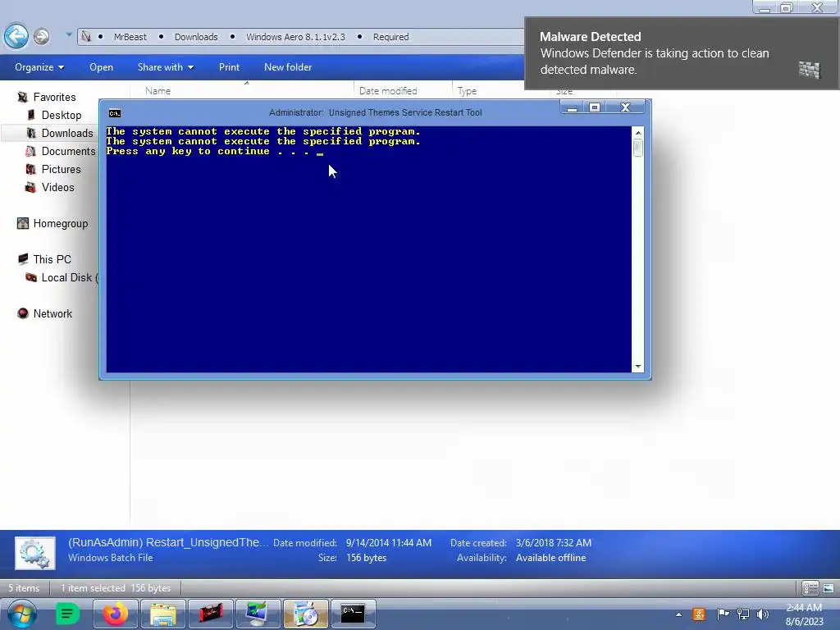Maximize the Unsigned Themes Service Restart Tool window
The width and height of the screenshot is (840, 630).
click(595, 107)
